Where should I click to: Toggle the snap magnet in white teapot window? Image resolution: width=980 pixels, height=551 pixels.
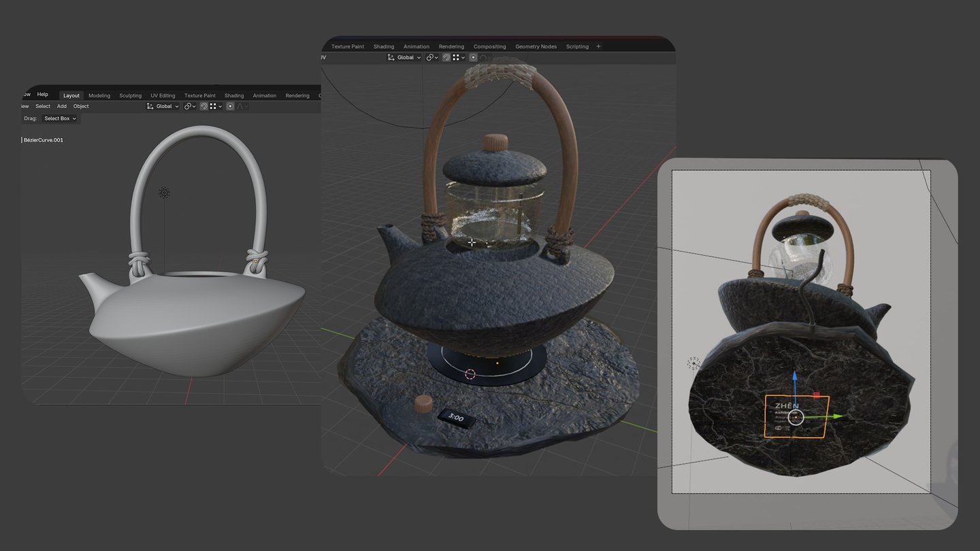click(203, 106)
